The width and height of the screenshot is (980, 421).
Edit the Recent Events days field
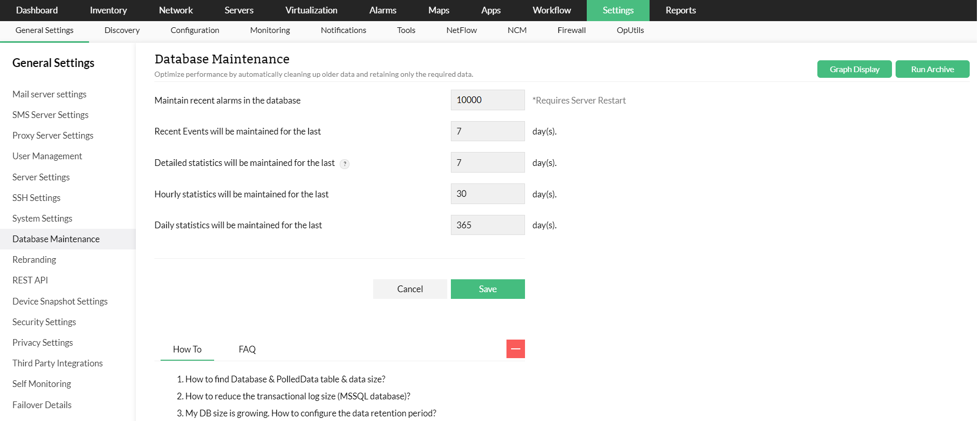click(487, 131)
